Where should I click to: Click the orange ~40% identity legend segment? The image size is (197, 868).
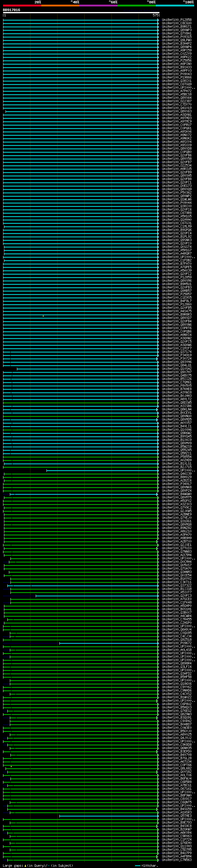[x=60, y=6]
